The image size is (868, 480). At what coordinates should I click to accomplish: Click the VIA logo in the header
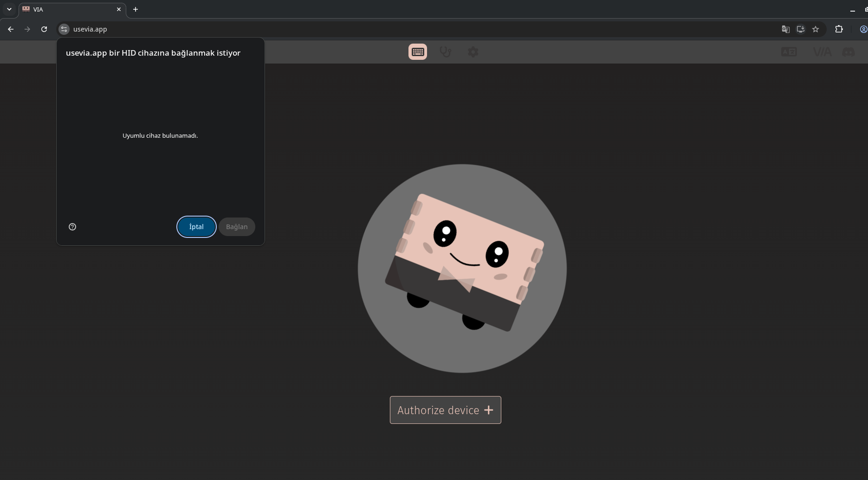pos(822,52)
